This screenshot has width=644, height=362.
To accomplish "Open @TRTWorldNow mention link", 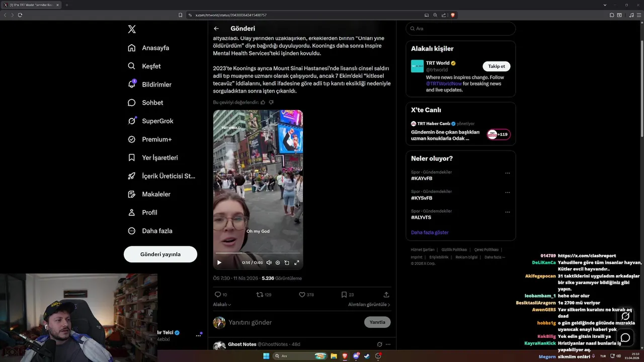I will point(444,83).
